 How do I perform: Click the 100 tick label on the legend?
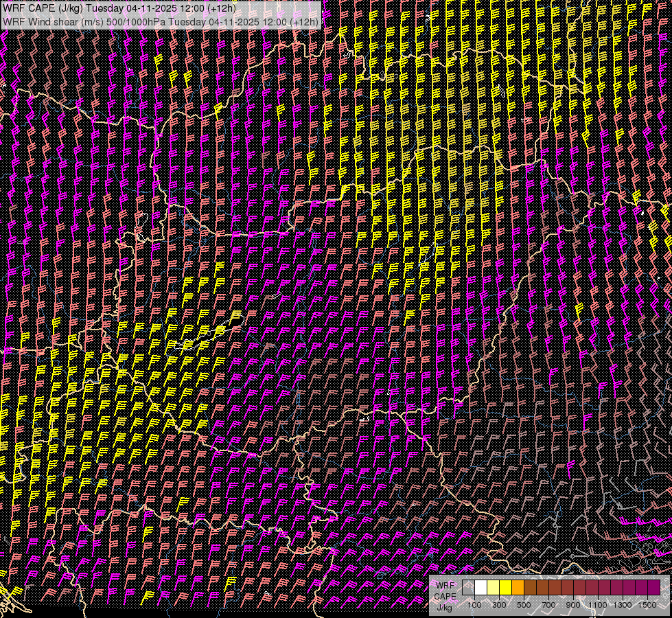[474, 605]
